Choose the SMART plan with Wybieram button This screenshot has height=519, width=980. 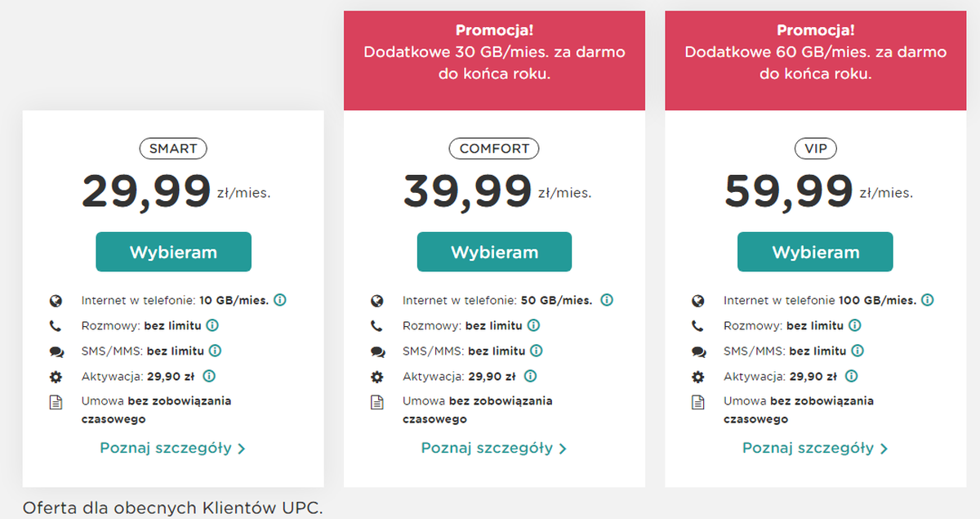(173, 252)
